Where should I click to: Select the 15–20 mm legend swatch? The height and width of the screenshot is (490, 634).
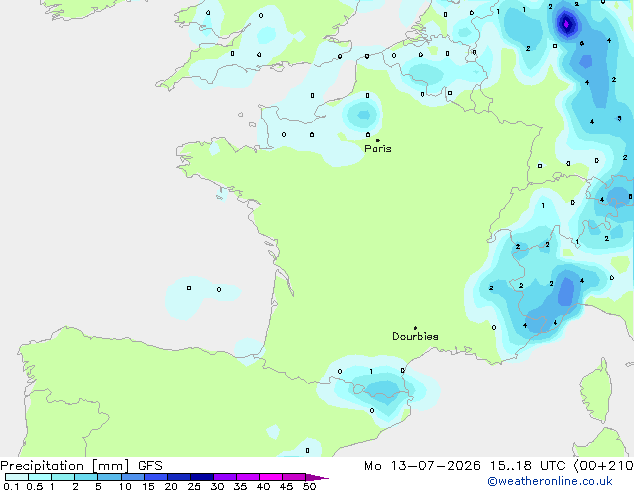(156, 477)
